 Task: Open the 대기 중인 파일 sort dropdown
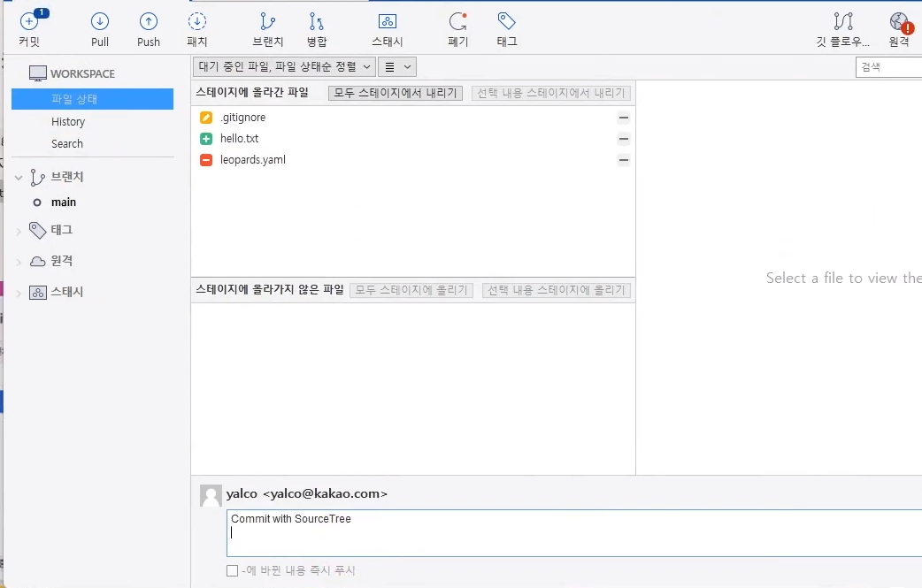284,67
